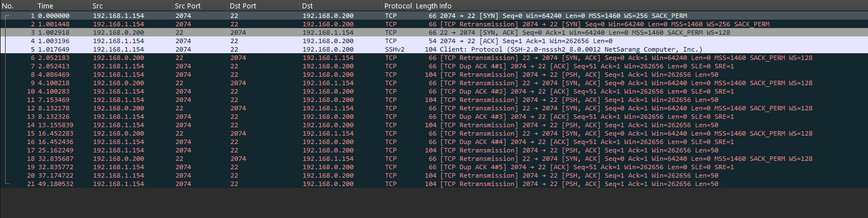Image resolution: width=868 pixels, height=218 pixels.
Task: Click the Dst Port column header
Action: tap(264, 6)
